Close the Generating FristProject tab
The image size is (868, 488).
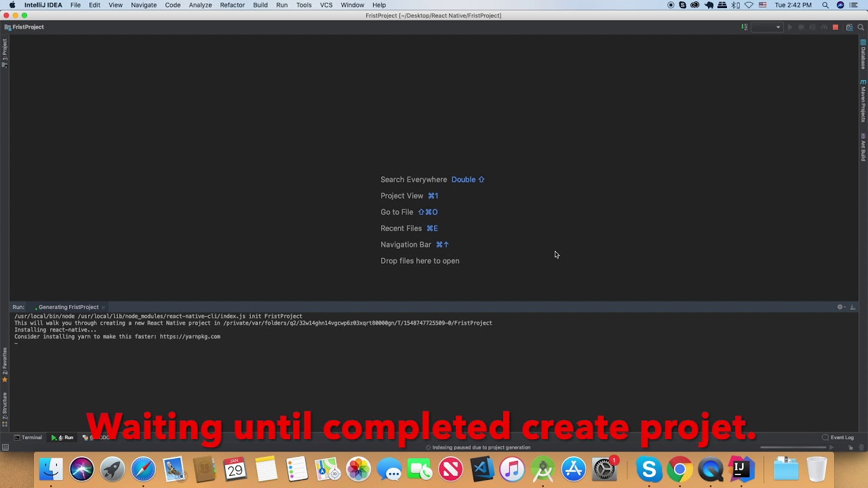103,307
